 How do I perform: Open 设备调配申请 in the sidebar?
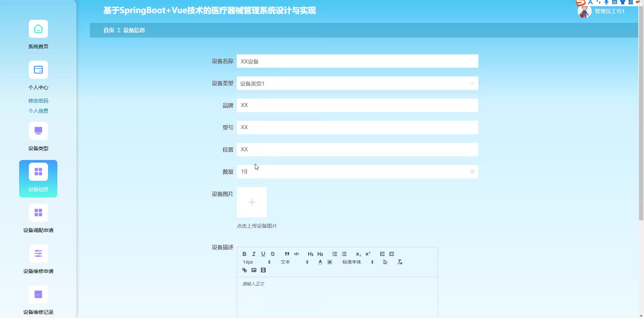tap(38, 218)
